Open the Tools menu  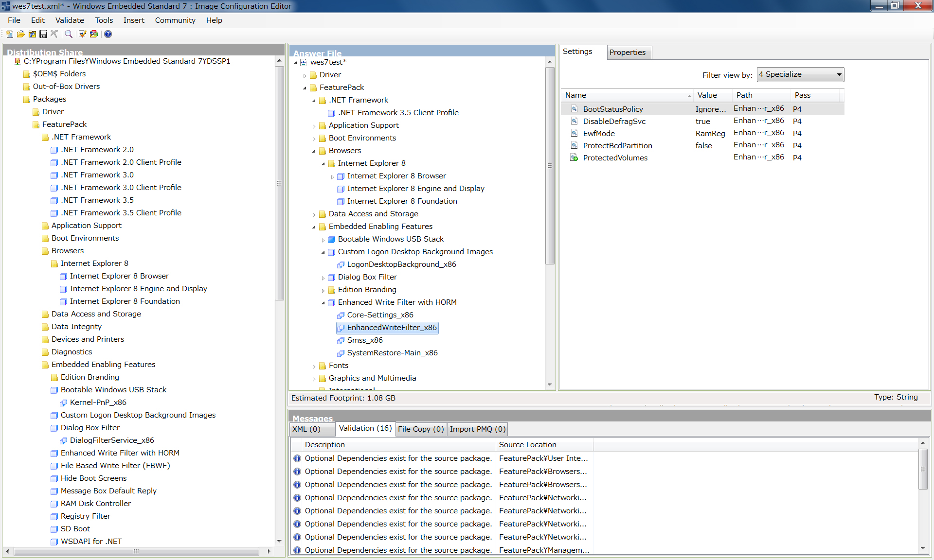point(104,20)
